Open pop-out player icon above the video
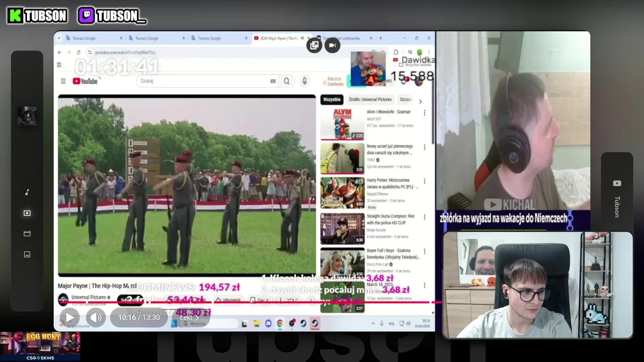This screenshot has width=644, height=362. (314, 45)
